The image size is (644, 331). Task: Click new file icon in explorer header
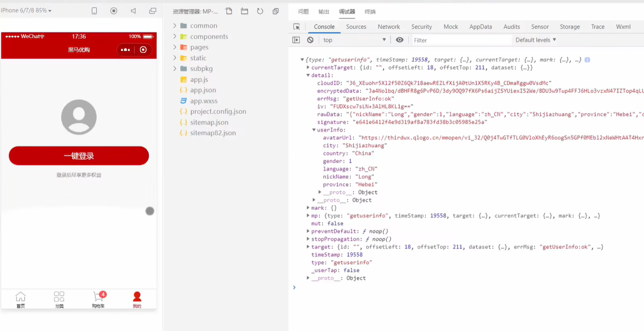(x=229, y=11)
